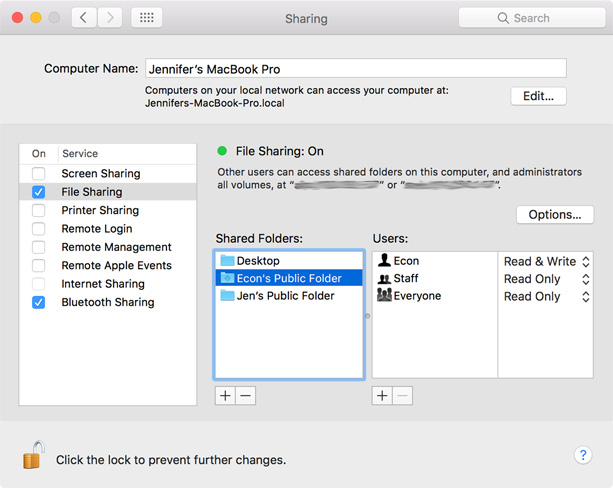Select Remote Management service row
The image size is (613, 488).
108,247
